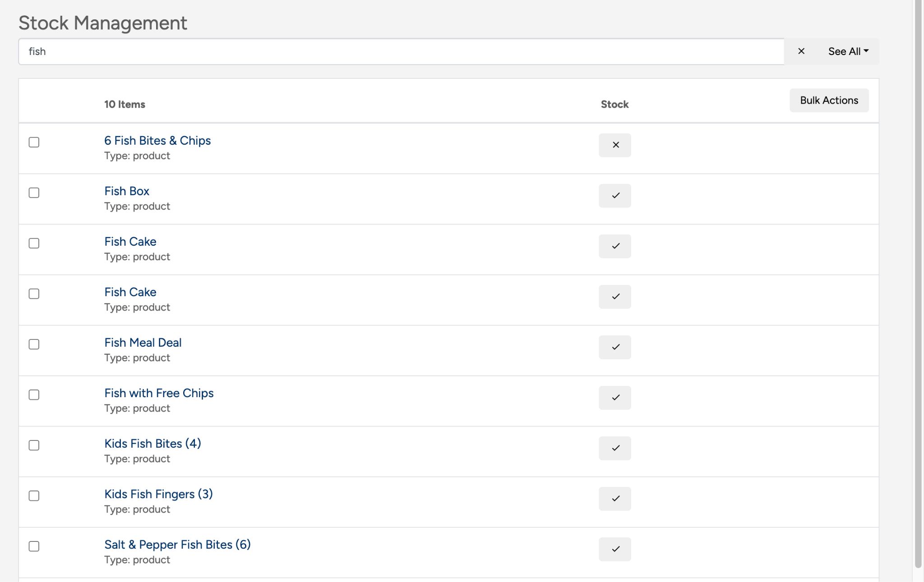The width and height of the screenshot is (924, 582).
Task: Tick the Fish Meal Deal checkbox
Action: point(34,344)
